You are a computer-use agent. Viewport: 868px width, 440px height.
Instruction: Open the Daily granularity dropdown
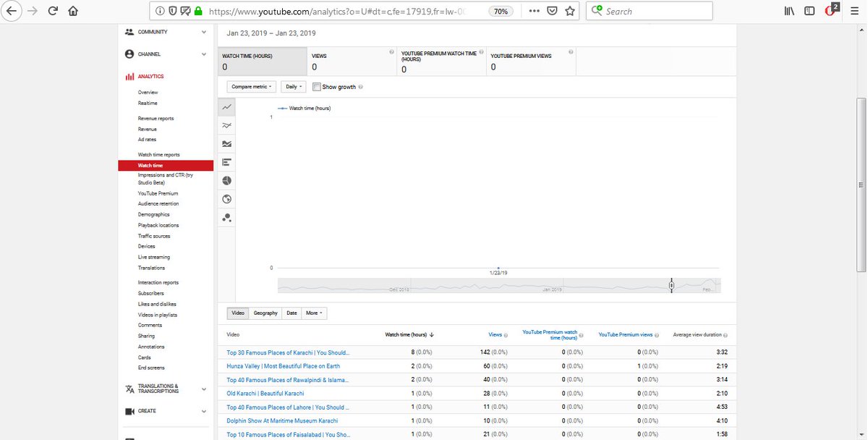(293, 86)
